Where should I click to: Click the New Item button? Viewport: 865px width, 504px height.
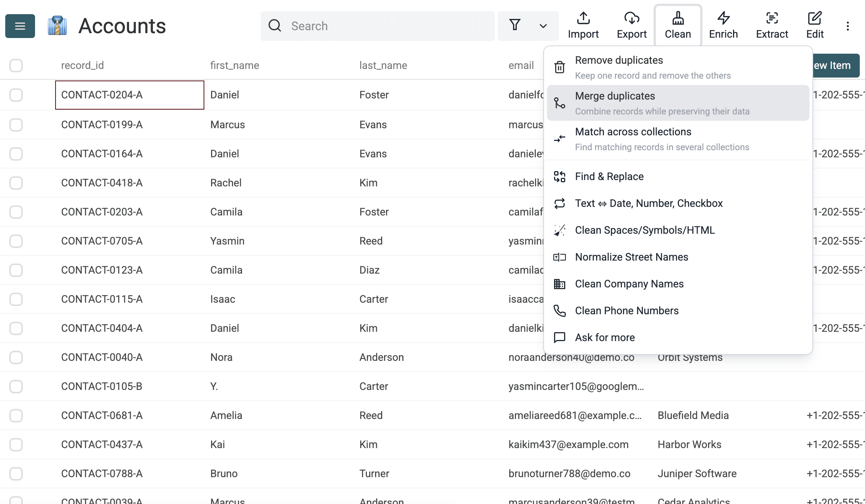pyautogui.click(x=836, y=66)
